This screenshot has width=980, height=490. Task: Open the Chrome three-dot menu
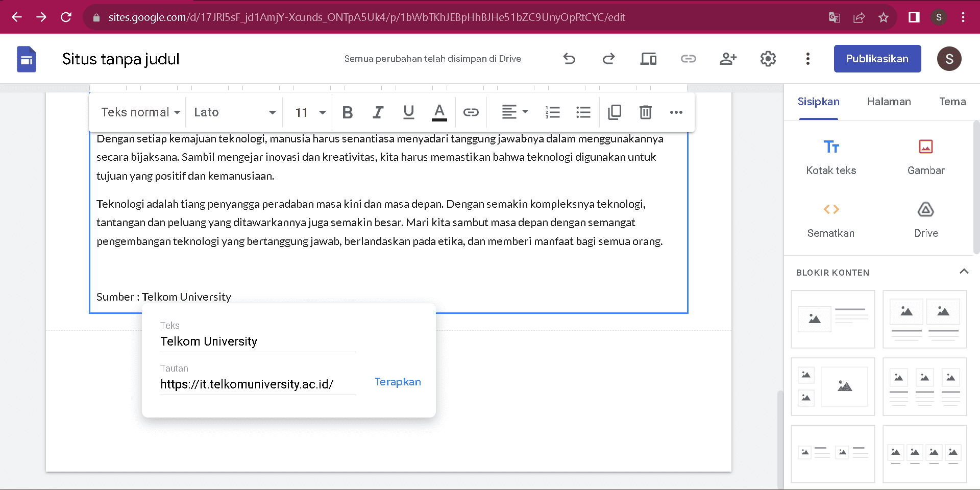963,17
